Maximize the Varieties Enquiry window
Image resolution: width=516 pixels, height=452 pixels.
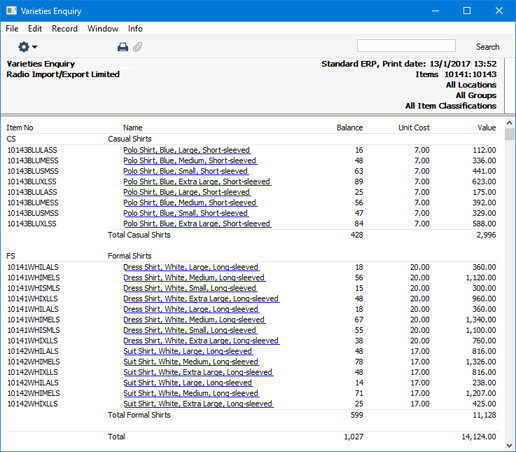tap(467, 11)
